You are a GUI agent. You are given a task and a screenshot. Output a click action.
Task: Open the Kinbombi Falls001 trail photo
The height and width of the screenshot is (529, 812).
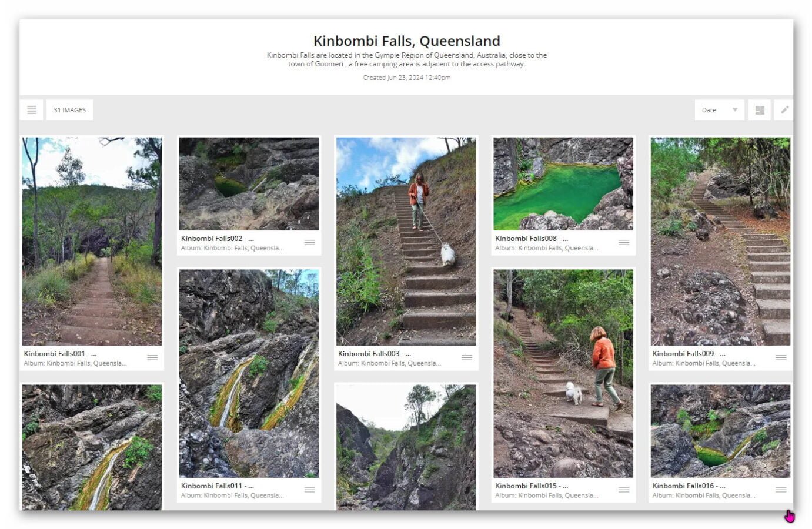(92, 241)
